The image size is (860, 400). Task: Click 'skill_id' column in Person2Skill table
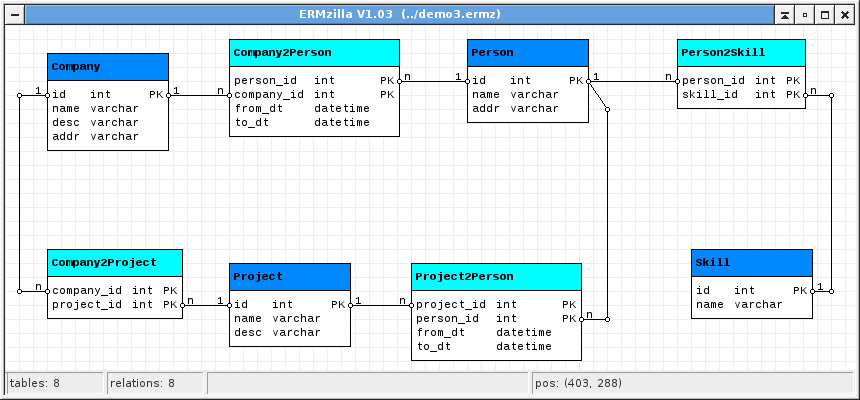pos(741,94)
